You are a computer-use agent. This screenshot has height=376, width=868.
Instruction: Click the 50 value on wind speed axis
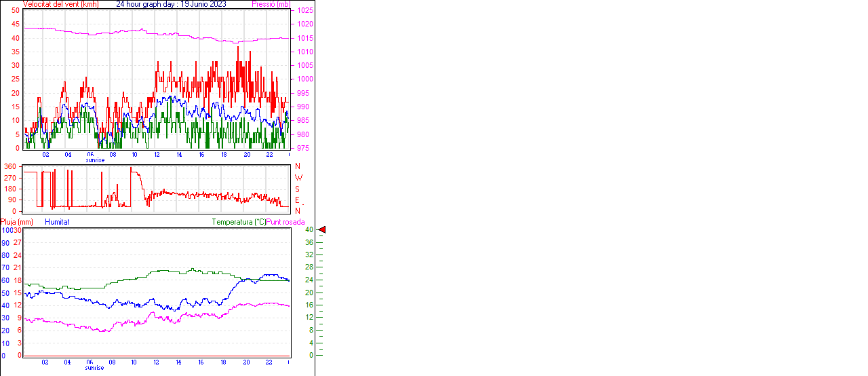[x=16, y=11]
